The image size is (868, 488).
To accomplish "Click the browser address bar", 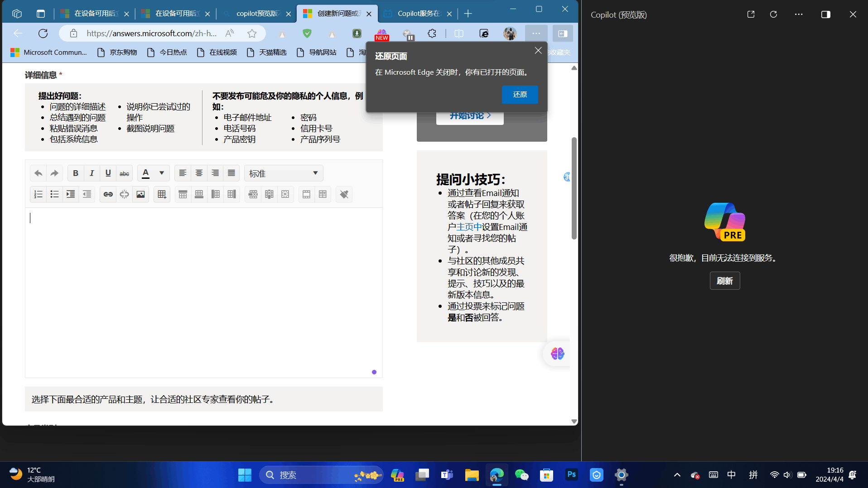I will [x=151, y=33].
